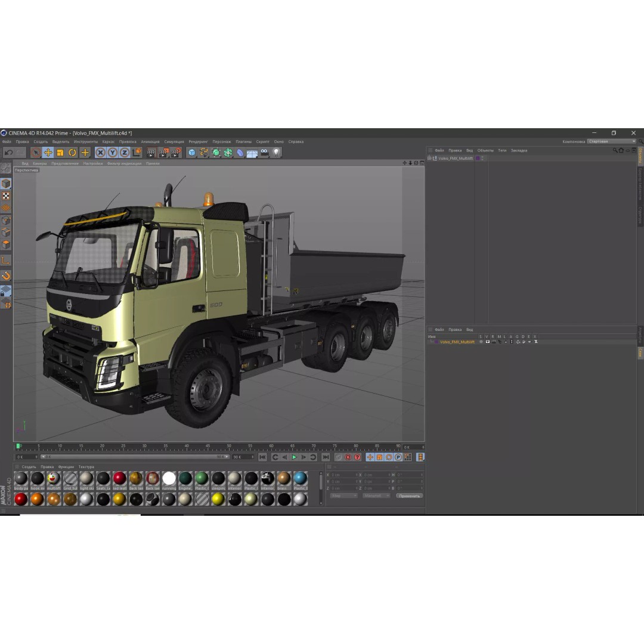This screenshot has width=644, height=644.
Task: Add a camera object
Action: point(264,153)
